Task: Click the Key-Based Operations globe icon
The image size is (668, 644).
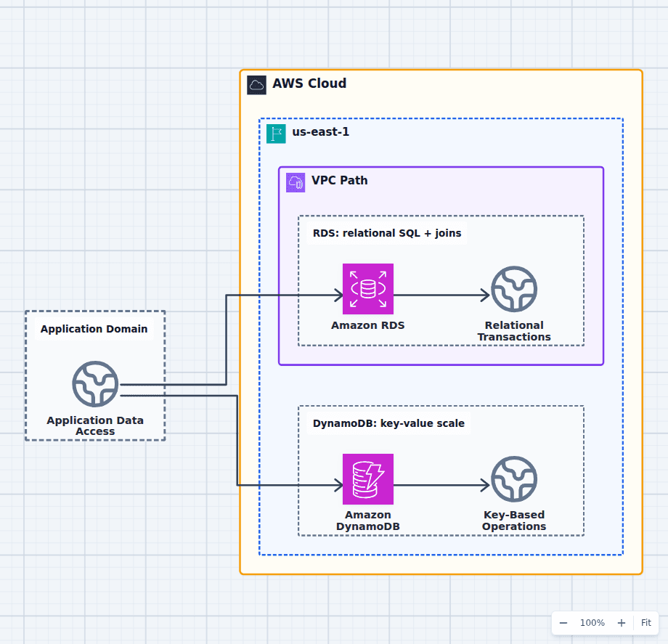Action: (x=514, y=478)
